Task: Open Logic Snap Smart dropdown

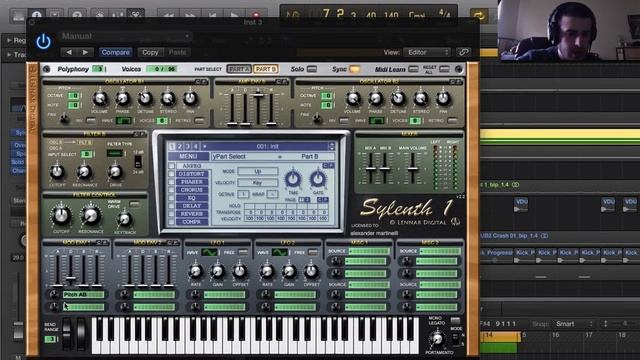Action: (573, 324)
